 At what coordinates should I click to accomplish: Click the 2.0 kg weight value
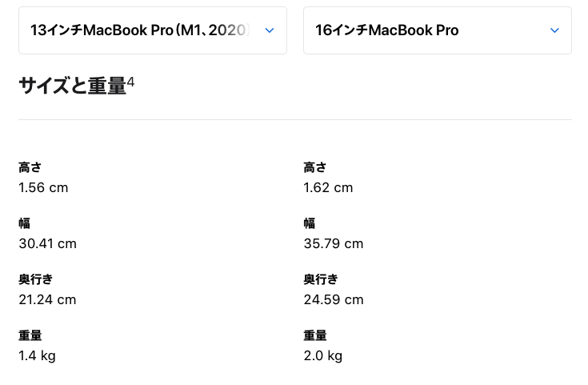(x=323, y=355)
